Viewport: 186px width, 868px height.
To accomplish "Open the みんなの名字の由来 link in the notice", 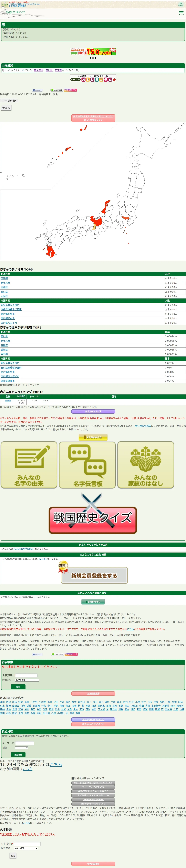I will 24,549.
